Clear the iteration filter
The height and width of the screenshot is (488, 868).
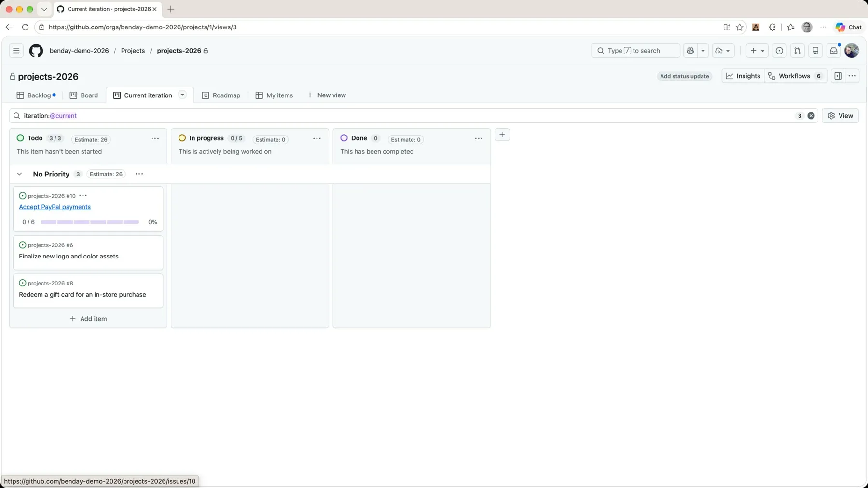[x=811, y=116]
